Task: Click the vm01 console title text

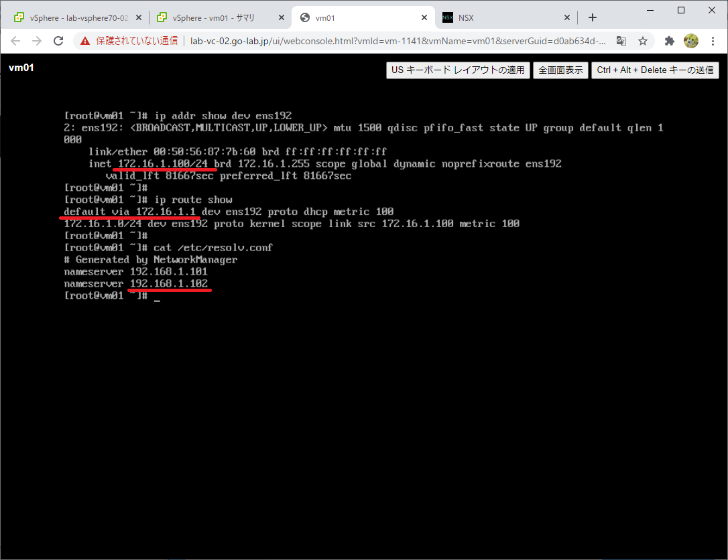Action: 21,68
